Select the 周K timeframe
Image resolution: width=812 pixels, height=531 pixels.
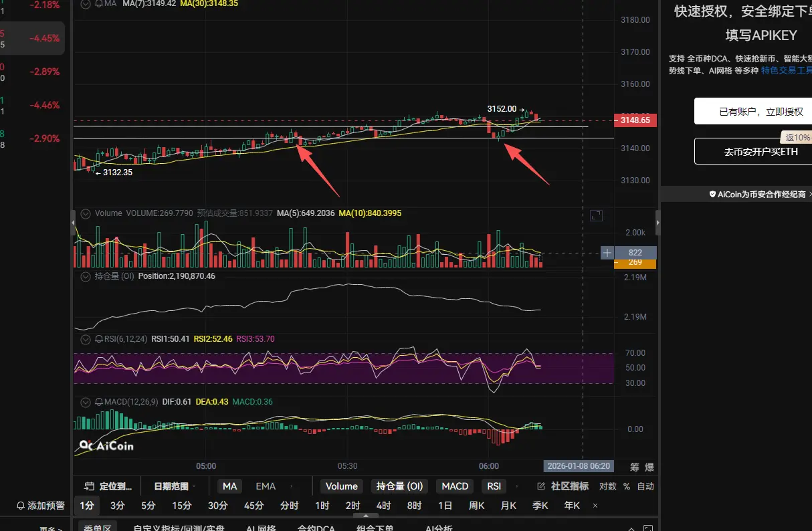tap(477, 506)
